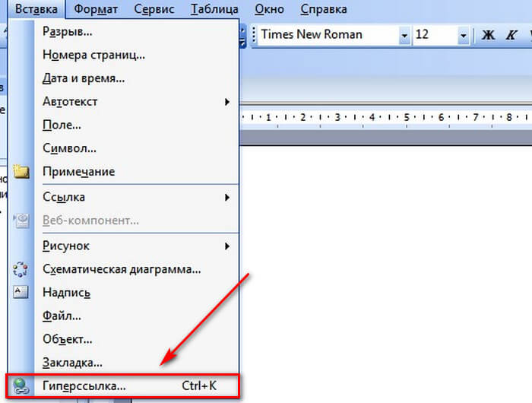Expand the Ссылка submenu
Viewport: 532px width, 403px height.
123,197
